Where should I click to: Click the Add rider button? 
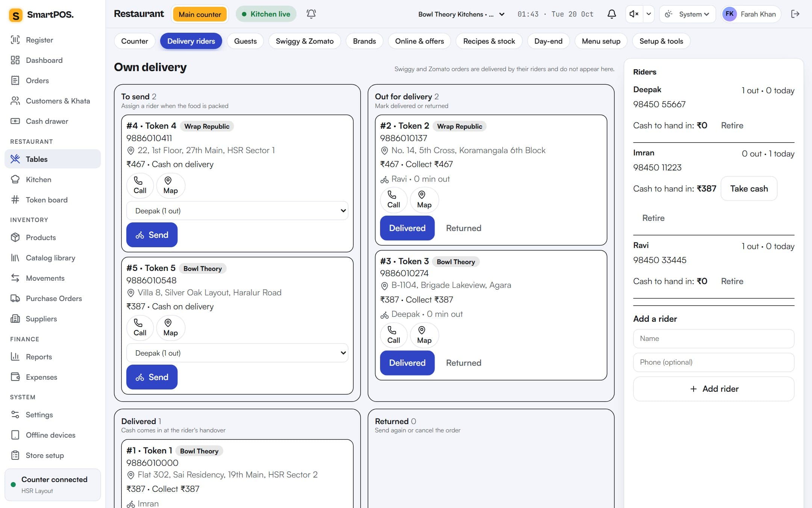714,389
